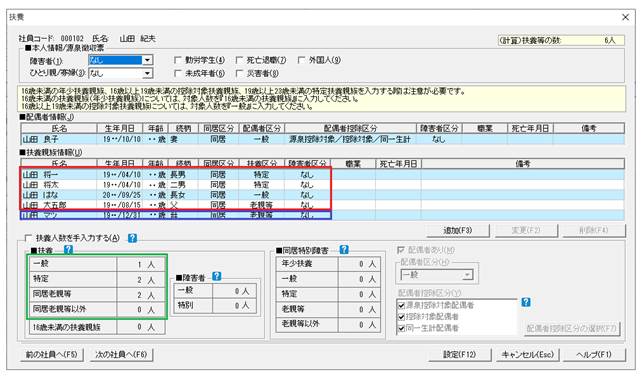The height and width of the screenshot is (382, 642).
Task: Toggle 外国人(9) checkbox
Action: tap(301, 60)
